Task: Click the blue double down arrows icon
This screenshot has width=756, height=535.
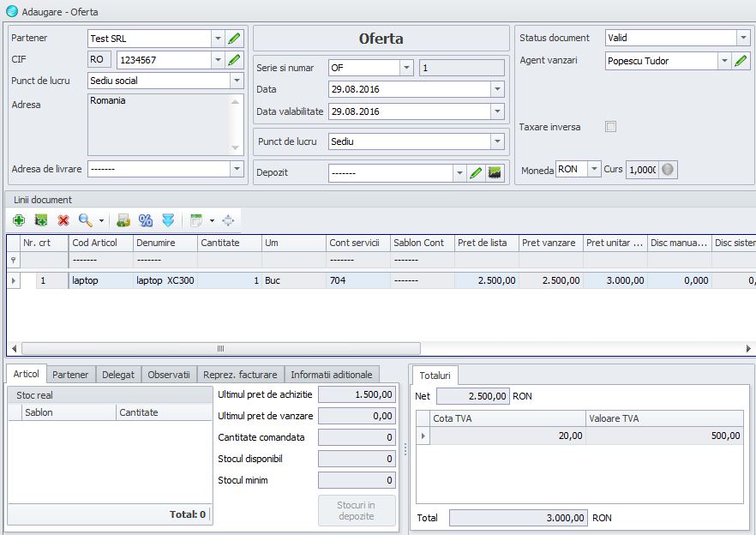Action: (x=168, y=220)
